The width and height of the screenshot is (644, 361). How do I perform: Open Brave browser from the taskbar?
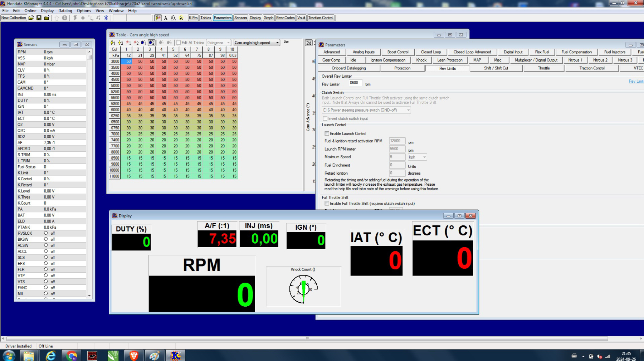click(134, 356)
